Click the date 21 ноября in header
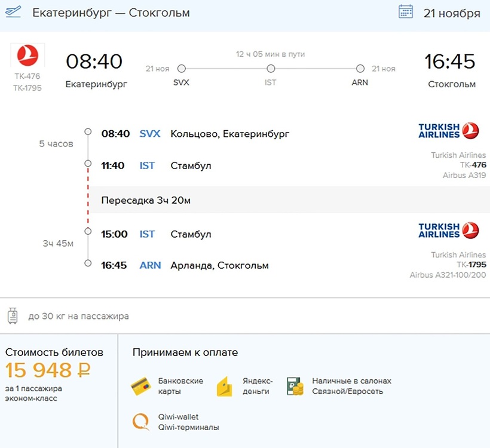Image resolution: width=490 pixels, height=448 pixels. pyautogui.click(x=451, y=13)
